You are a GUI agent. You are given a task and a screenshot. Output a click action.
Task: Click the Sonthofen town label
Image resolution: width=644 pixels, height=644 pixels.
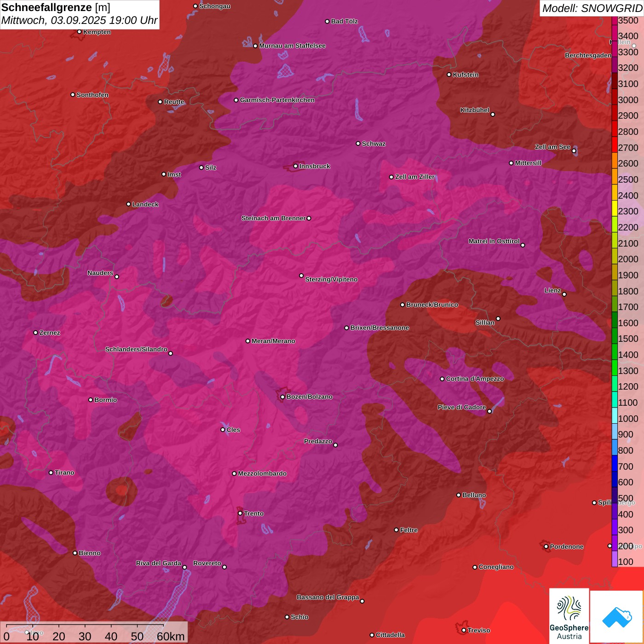pos(92,95)
